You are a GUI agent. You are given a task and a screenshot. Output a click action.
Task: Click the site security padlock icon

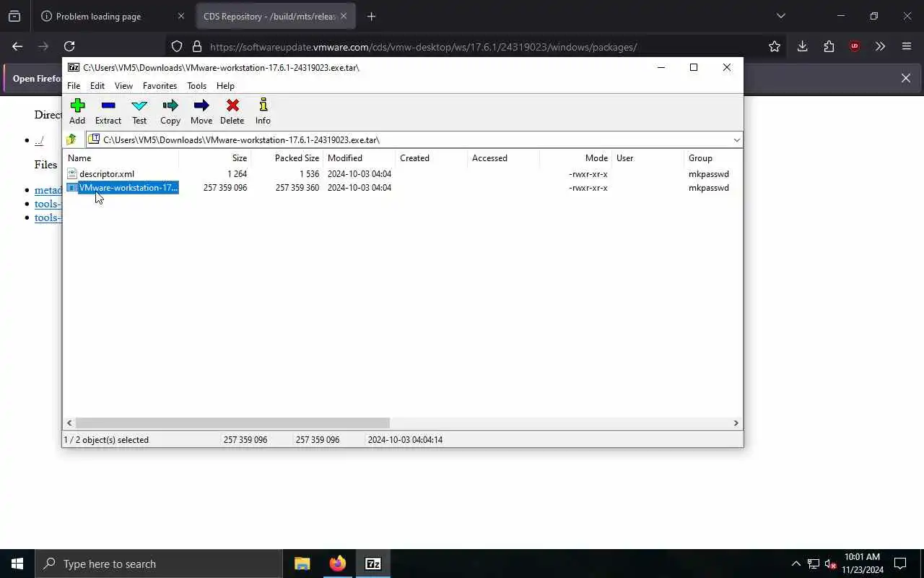coord(196,46)
